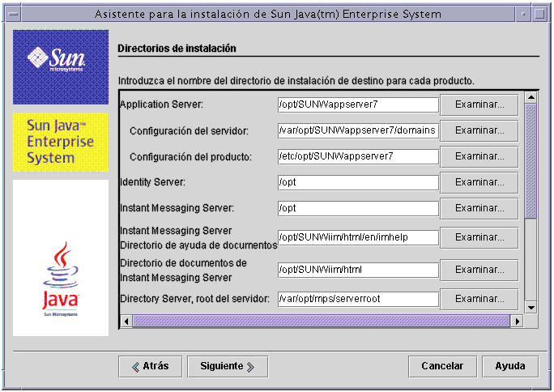554x392 pixels.
Task: Click the vertical scrollbar up arrow
Action: click(531, 96)
